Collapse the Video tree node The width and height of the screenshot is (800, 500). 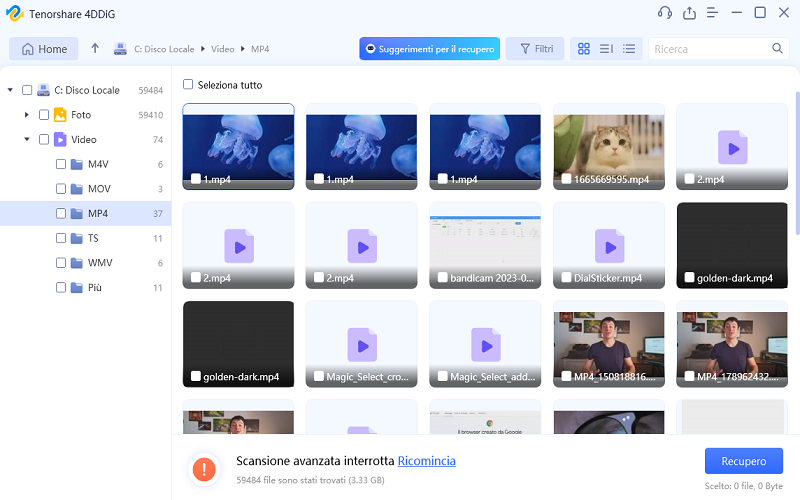click(27, 140)
